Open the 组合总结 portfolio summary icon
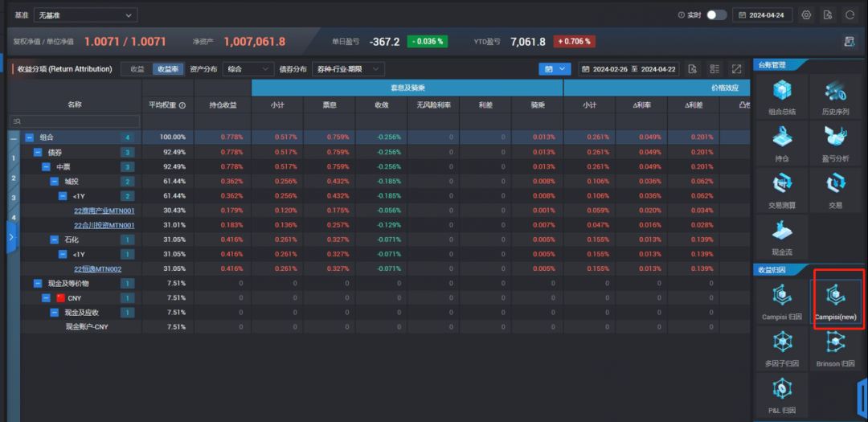This screenshot has width=868, height=422. [782, 96]
